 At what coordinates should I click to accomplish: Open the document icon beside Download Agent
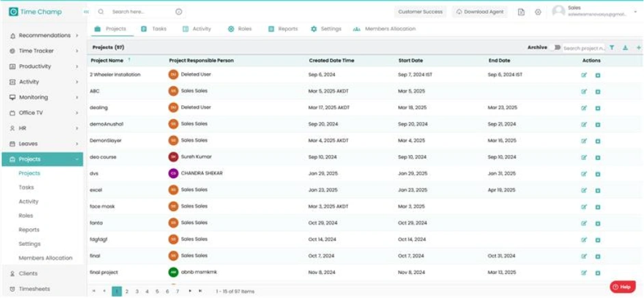coord(522,12)
